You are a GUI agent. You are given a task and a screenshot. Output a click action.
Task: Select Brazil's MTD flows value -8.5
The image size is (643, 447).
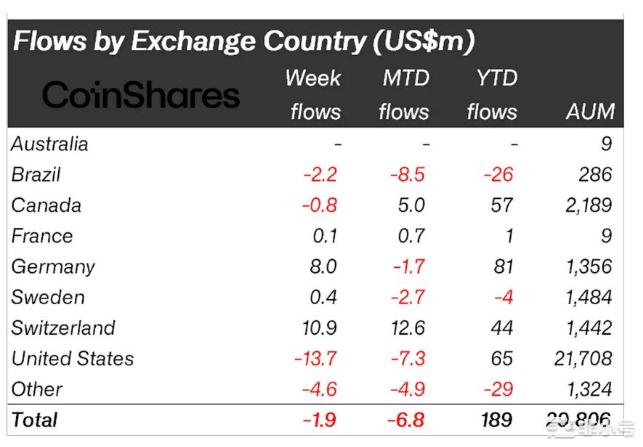(x=406, y=175)
